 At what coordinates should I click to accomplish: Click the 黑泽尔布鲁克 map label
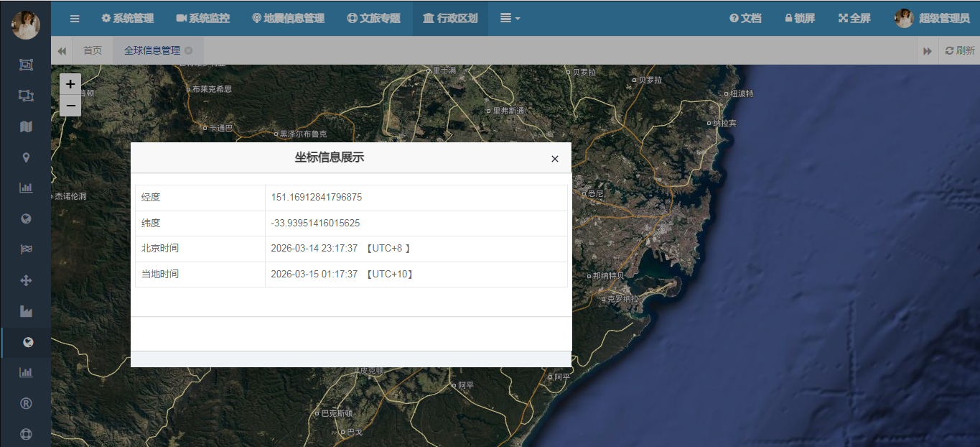pos(303,134)
